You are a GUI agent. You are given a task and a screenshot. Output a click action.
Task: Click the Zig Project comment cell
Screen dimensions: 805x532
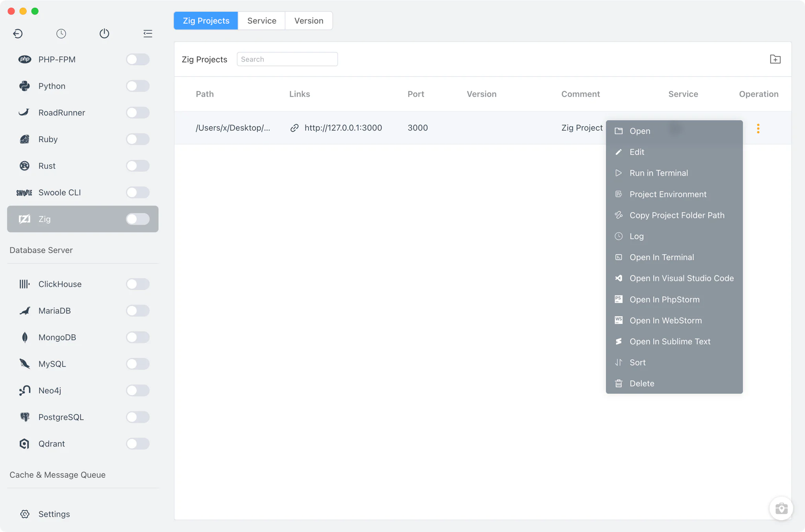tap(582, 128)
